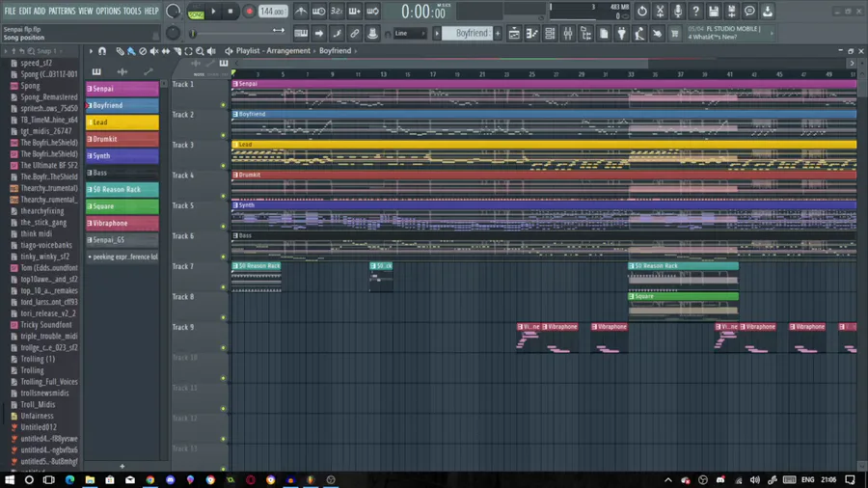Click the tempo field showing 144.000
This screenshot has height=488, width=868.
coord(273,11)
